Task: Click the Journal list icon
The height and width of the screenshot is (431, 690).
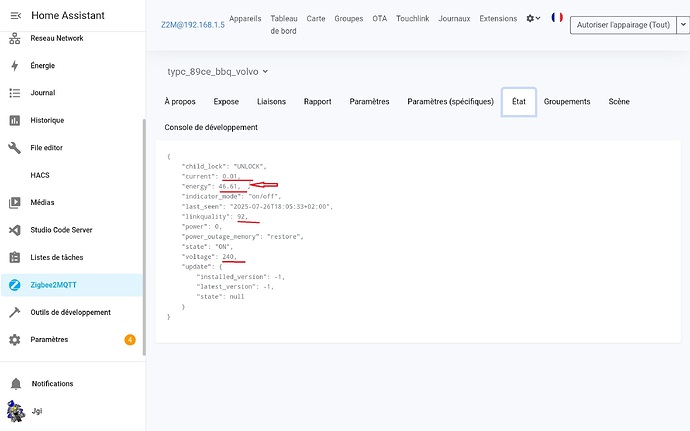Action: (x=15, y=93)
